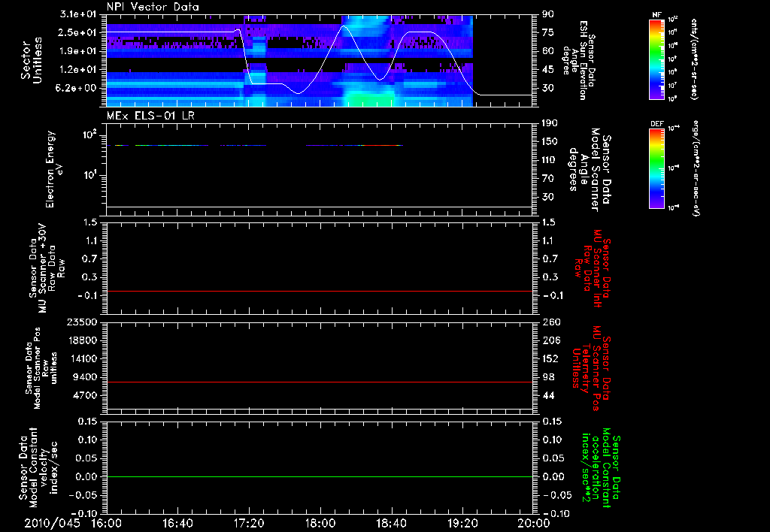
Task: Click the '150' scanner angle tick value
Action: pyautogui.click(x=550, y=141)
